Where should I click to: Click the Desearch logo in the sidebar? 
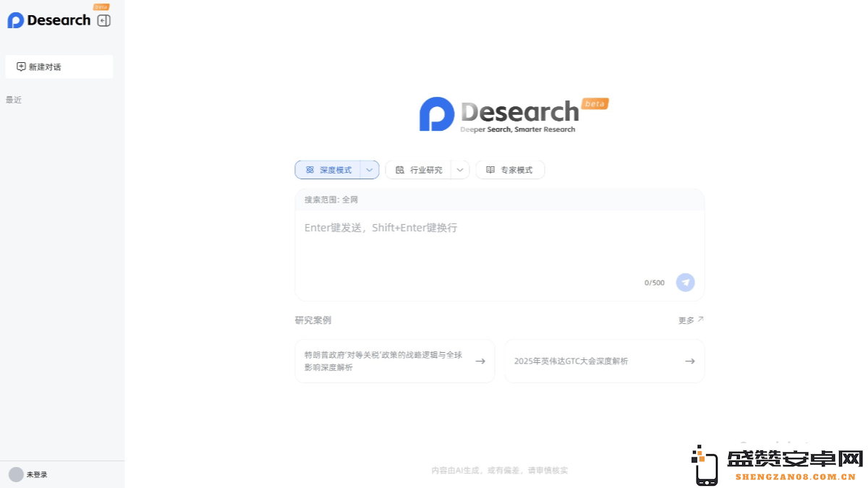coord(49,20)
